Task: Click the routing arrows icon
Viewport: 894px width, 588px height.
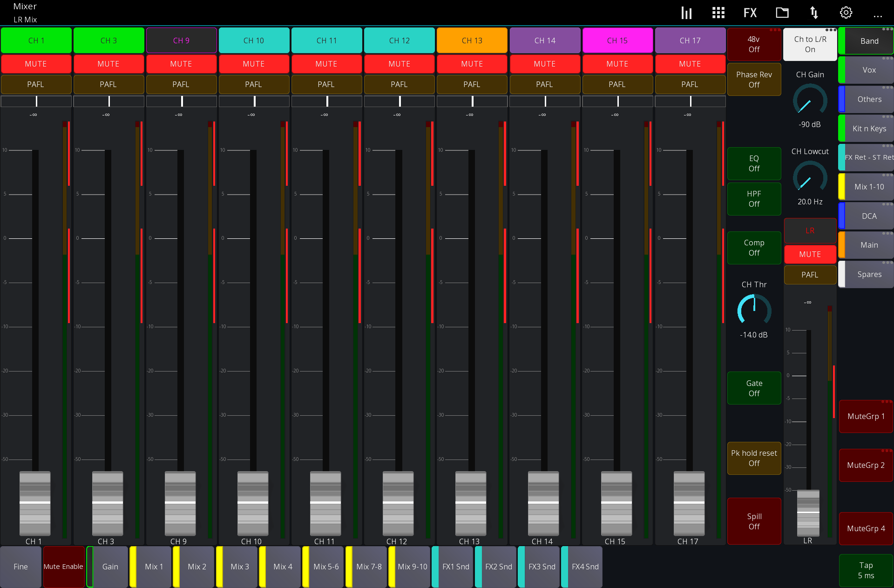Action: [x=814, y=13]
